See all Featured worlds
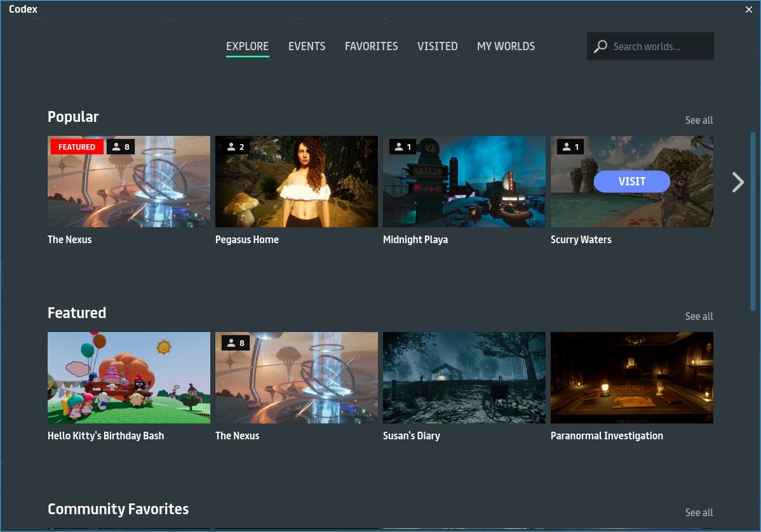 [x=699, y=316]
